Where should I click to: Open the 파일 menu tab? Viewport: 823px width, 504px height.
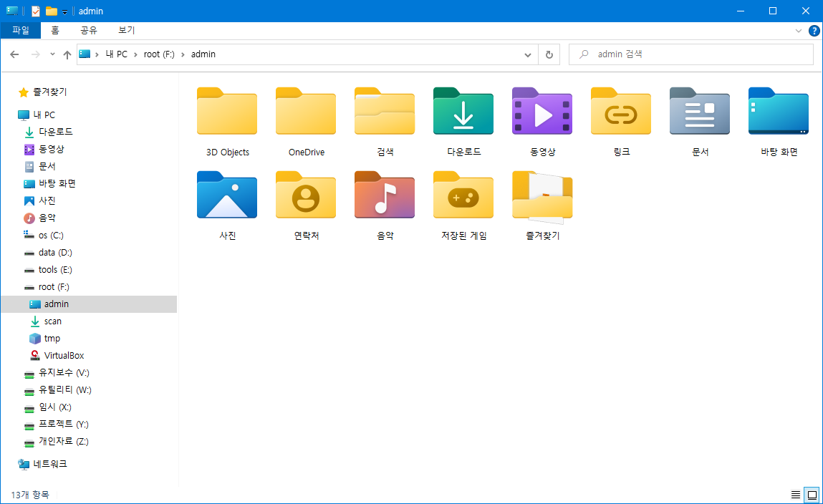click(21, 30)
